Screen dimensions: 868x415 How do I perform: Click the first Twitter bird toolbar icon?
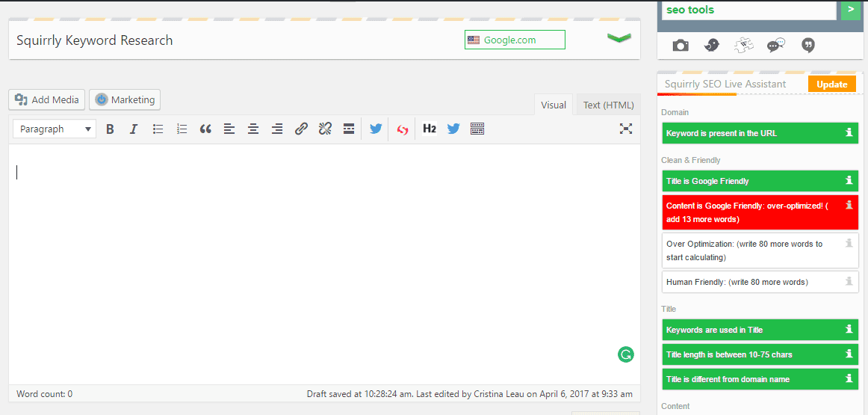point(376,129)
